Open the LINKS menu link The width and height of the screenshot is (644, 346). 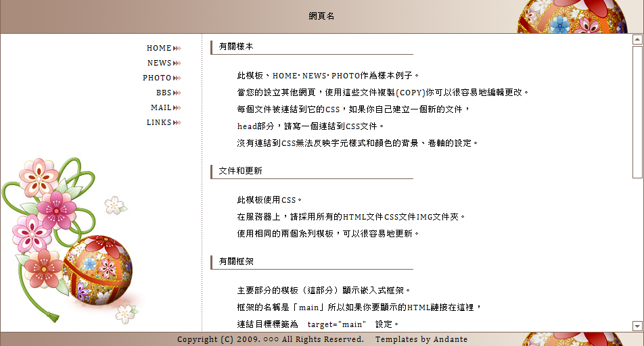[x=159, y=122]
